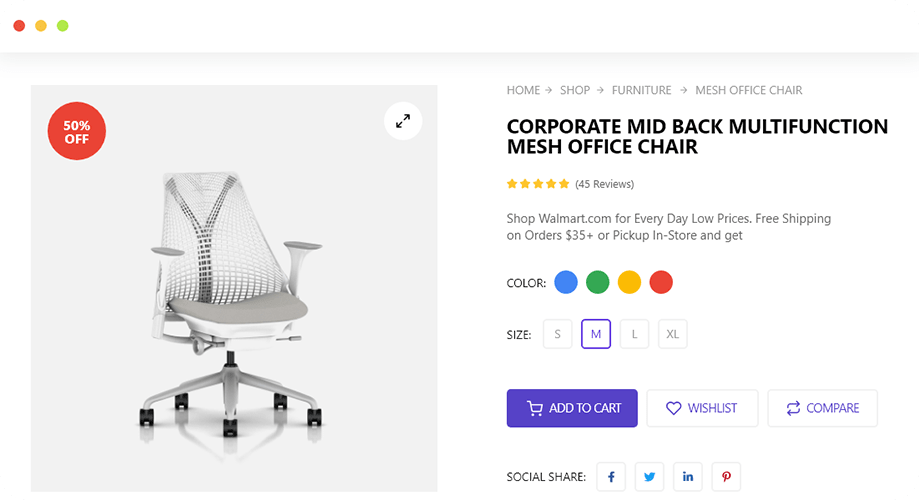Go to Home breadcrumb

[523, 90]
